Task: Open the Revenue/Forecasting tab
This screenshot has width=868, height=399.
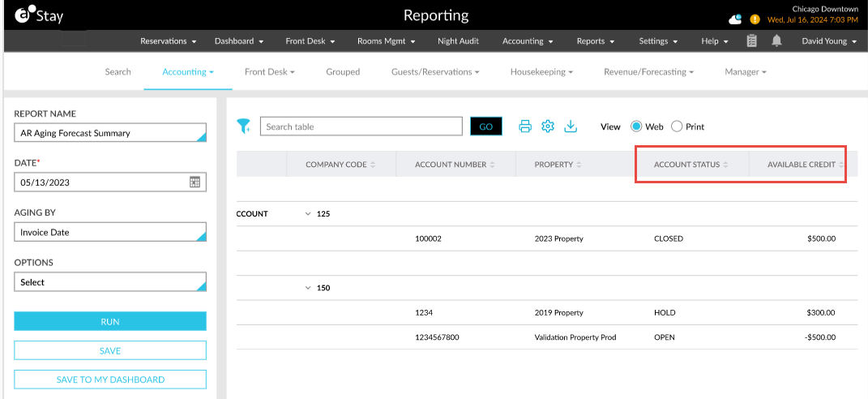Action: [x=649, y=71]
